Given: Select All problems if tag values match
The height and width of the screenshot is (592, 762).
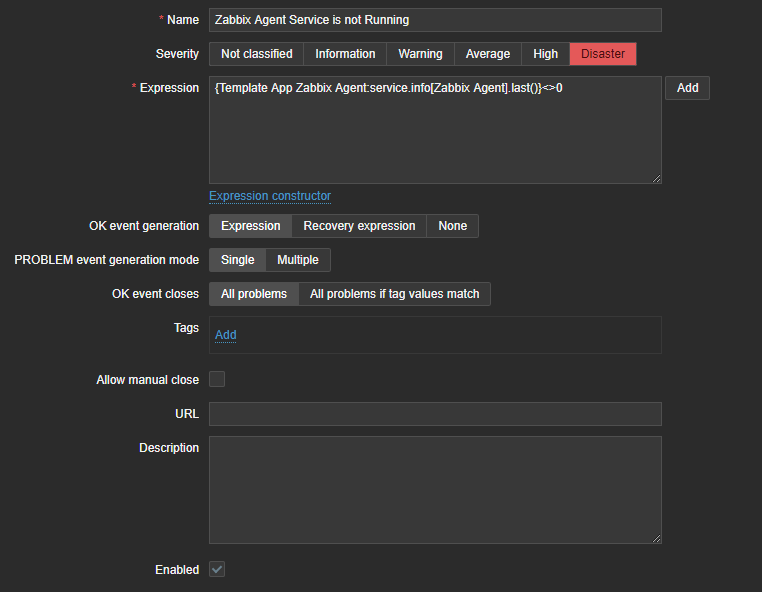Looking at the screenshot, I should click(x=394, y=294).
